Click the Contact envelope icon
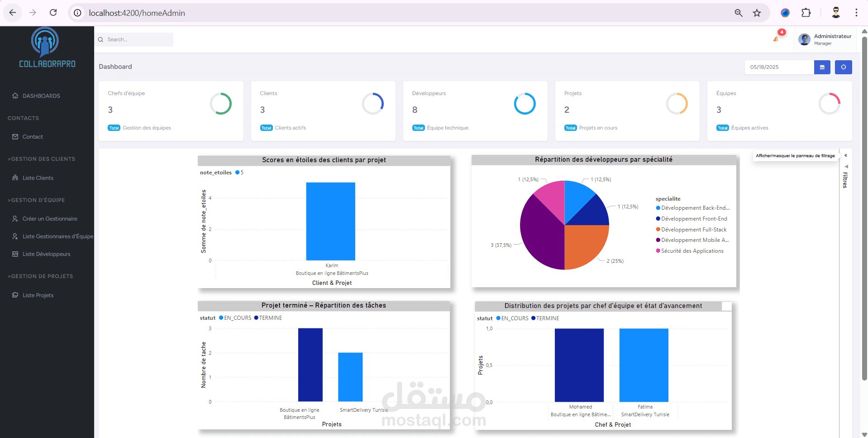Viewport: 868px width, 438px height. (15, 137)
